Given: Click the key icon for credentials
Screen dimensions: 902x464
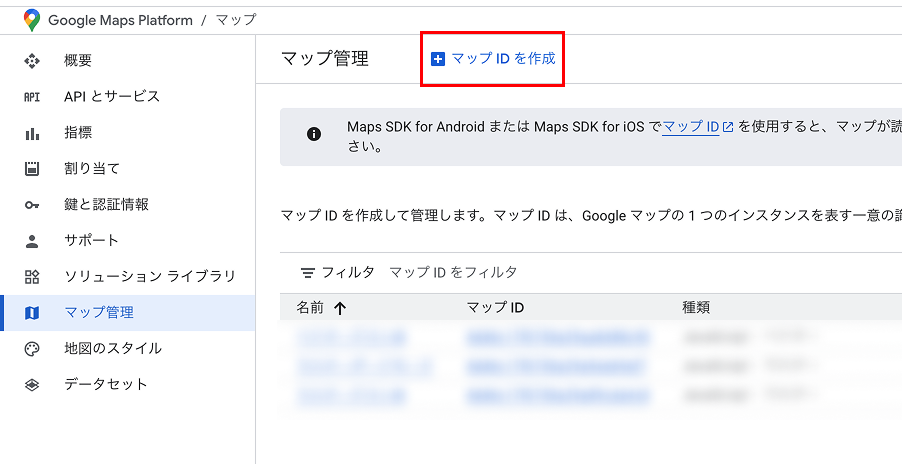Looking at the screenshot, I should (32, 205).
